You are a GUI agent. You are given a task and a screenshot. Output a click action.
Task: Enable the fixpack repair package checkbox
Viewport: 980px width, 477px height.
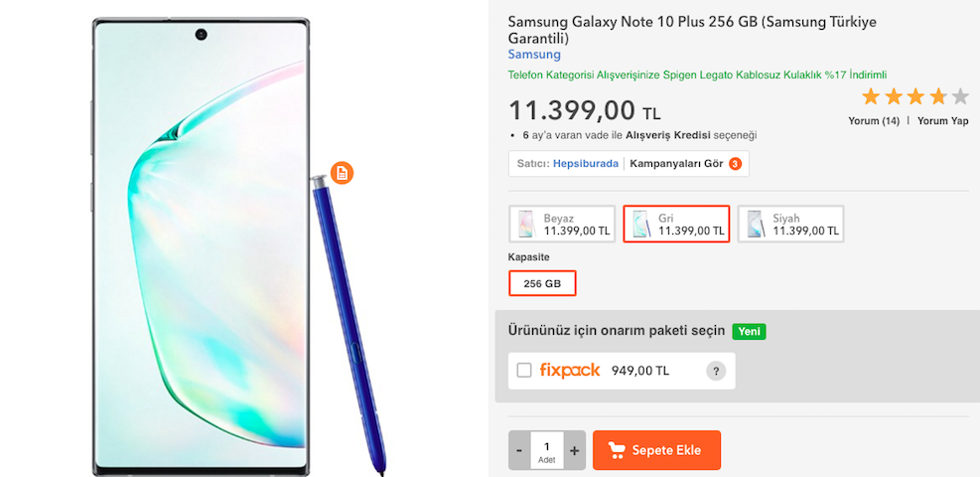524,371
